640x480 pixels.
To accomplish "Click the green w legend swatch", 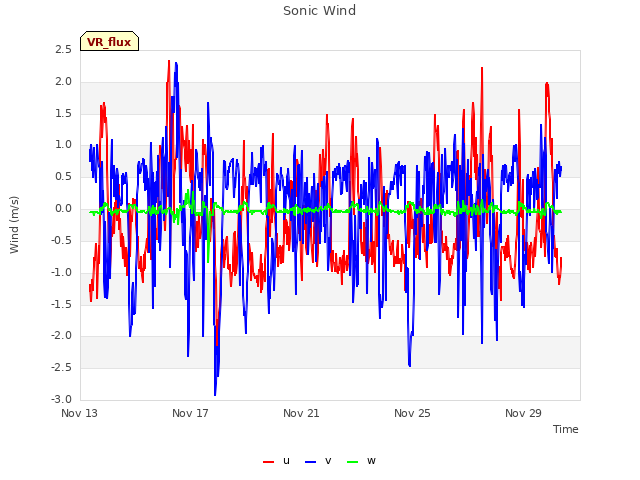I will point(352,462).
